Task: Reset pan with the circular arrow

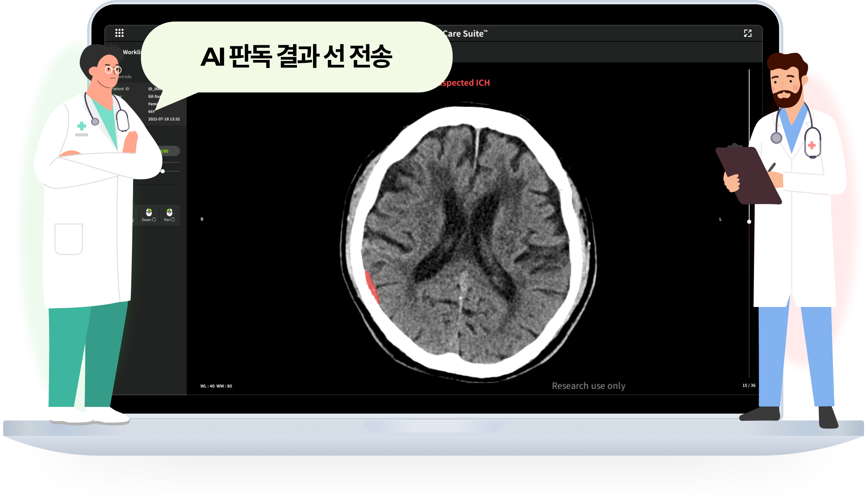Action: tap(173, 220)
